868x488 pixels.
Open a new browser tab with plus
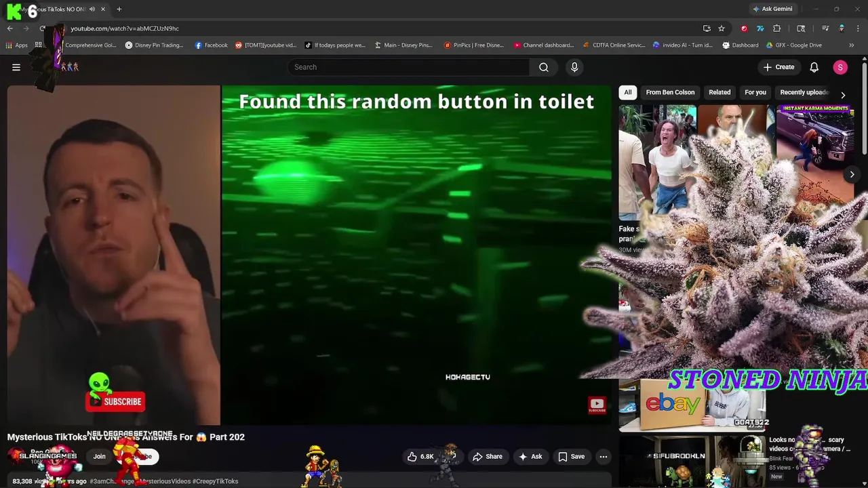(119, 9)
